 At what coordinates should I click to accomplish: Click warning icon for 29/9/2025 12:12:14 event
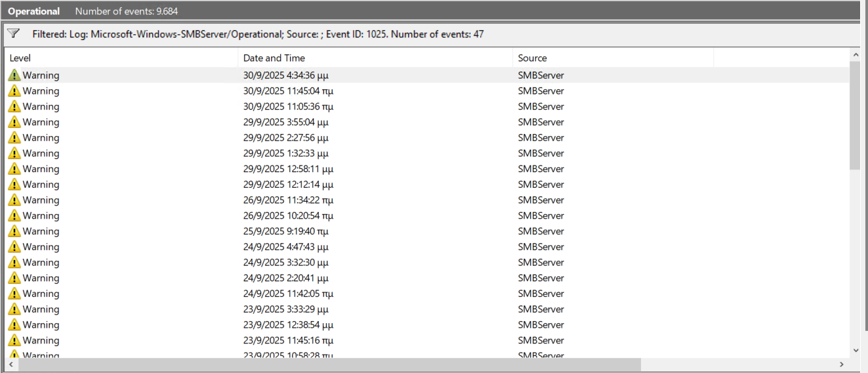[14, 185]
